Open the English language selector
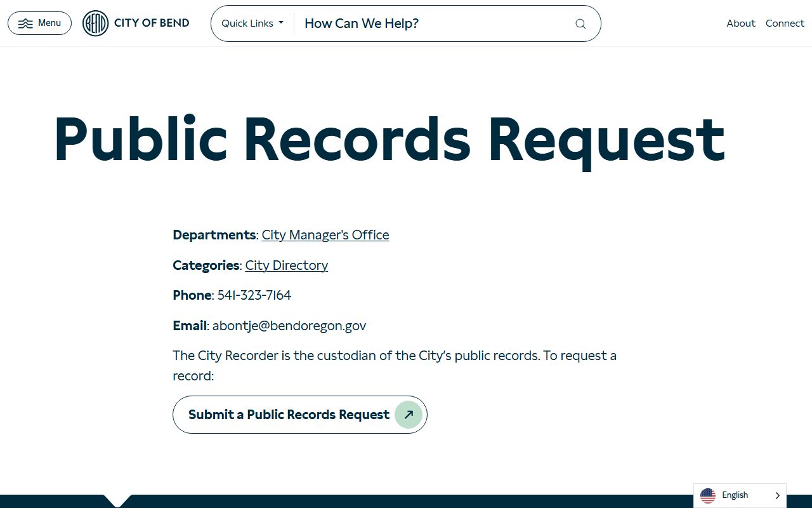This screenshot has width=812, height=508. coord(740,495)
